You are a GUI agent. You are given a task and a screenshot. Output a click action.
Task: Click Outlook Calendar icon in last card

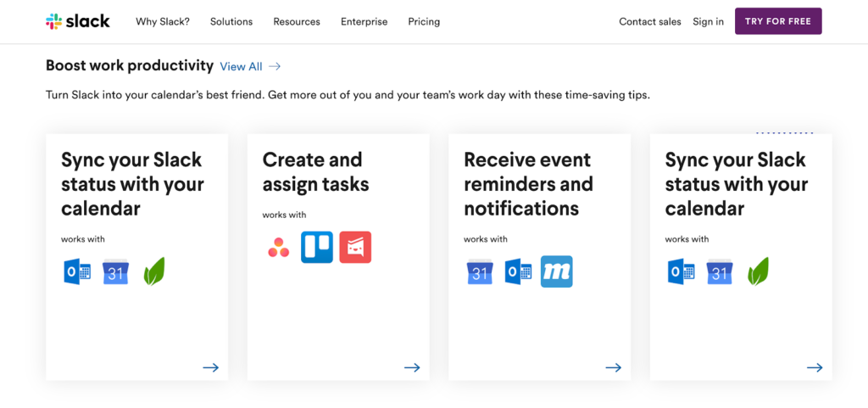pos(682,271)
